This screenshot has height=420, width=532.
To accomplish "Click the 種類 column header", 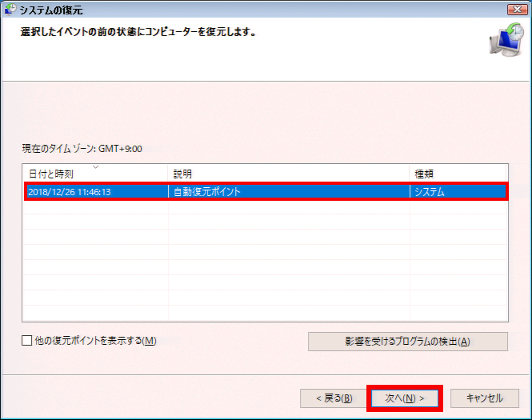I will pos(458,174).
